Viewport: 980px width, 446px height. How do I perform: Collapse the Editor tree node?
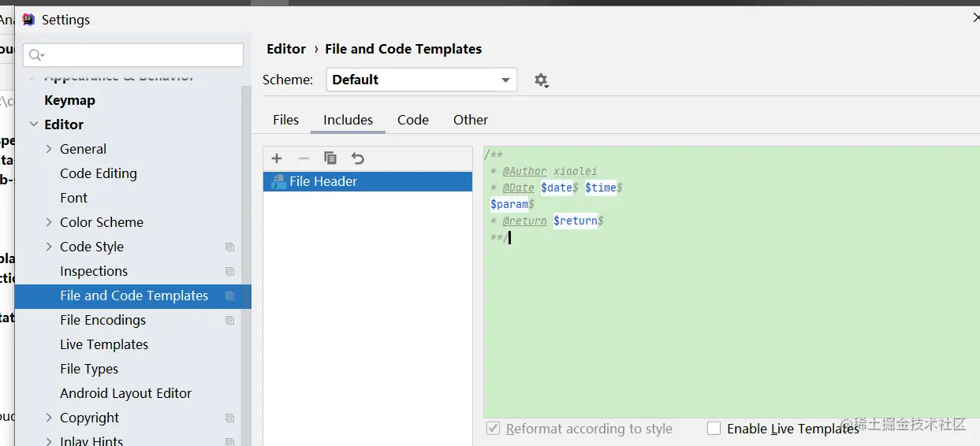(x=34, y=125)
